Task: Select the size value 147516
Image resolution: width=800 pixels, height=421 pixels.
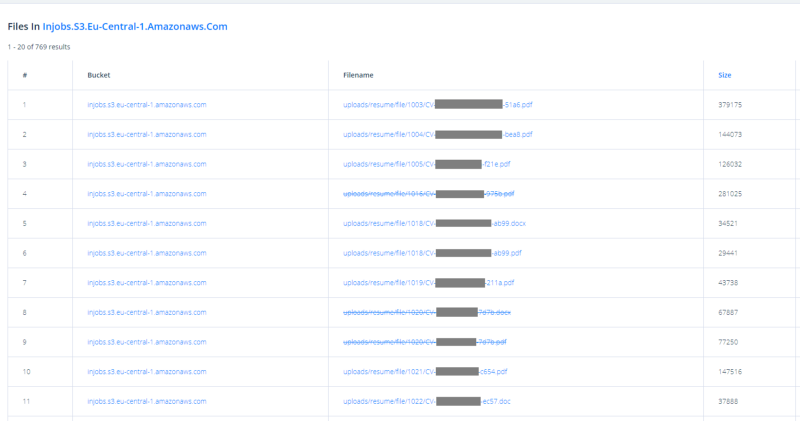Action: pyautogui.click(x=730, y=371)
